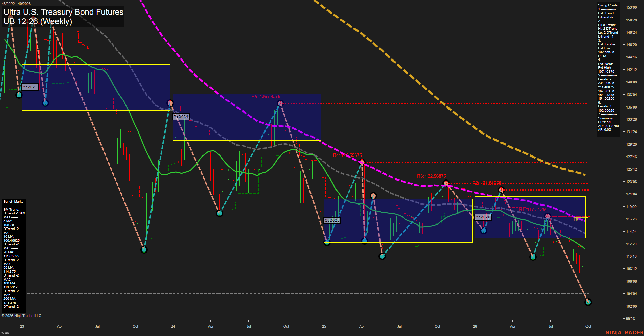Click the Y:2025 year label

tap(332, 220)
